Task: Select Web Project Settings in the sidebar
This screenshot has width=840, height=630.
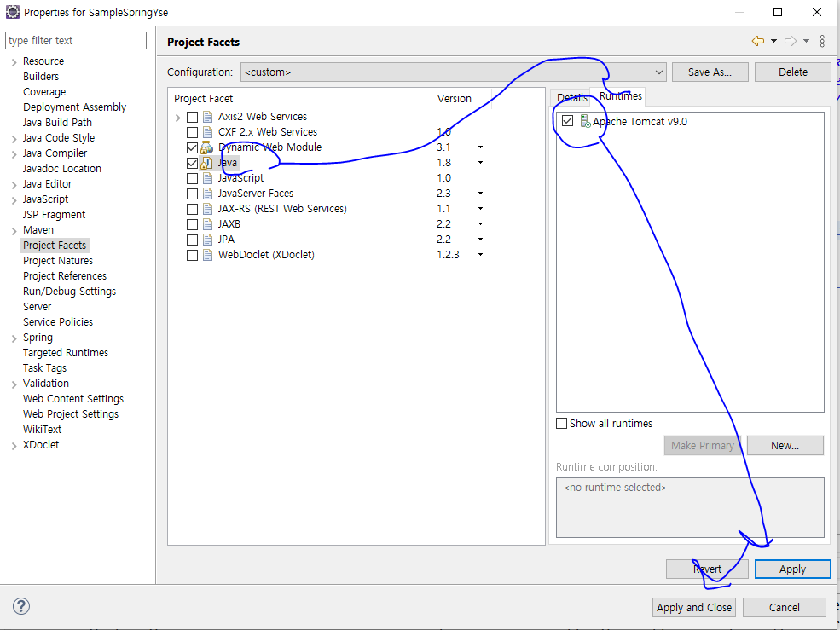Action: click(x=71, y=414)
